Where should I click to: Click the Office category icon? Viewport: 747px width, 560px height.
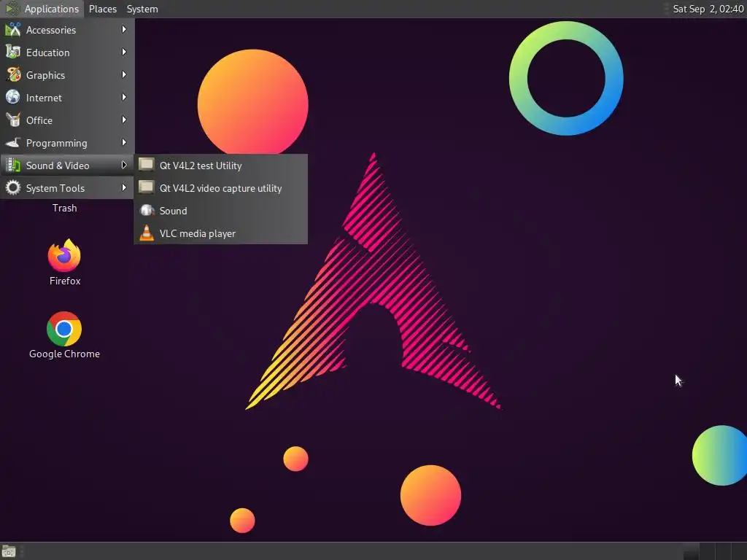[x=13, y=120]
